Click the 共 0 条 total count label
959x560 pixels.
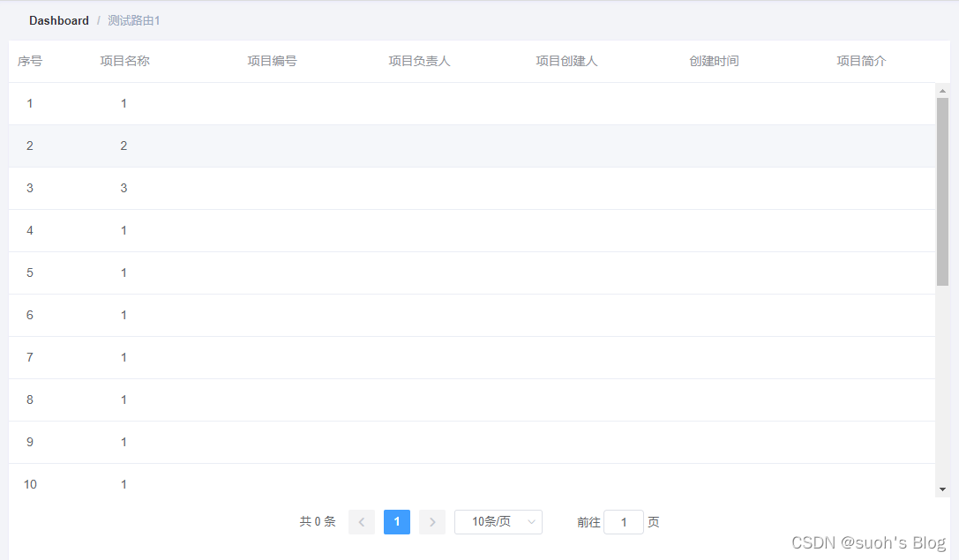(318, 521)
